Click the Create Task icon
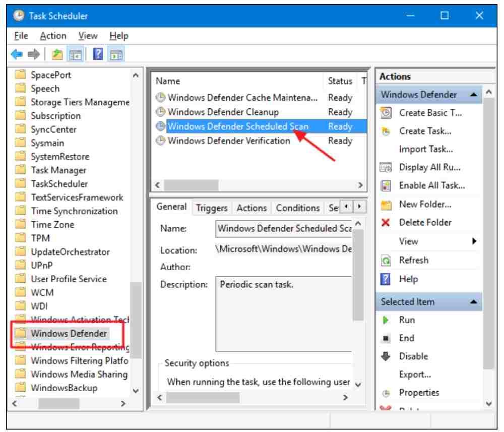The image size is (504, 432). tap(386, 131)
